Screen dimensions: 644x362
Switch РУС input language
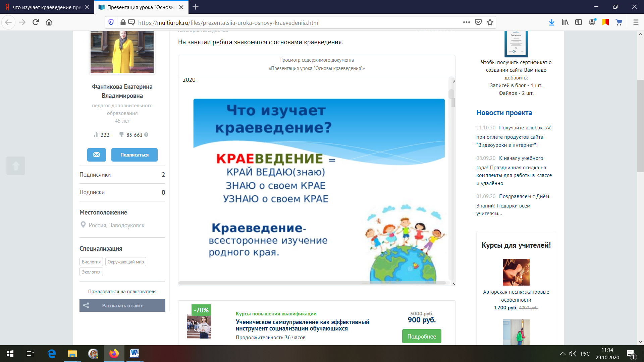(x=585, y=354)
